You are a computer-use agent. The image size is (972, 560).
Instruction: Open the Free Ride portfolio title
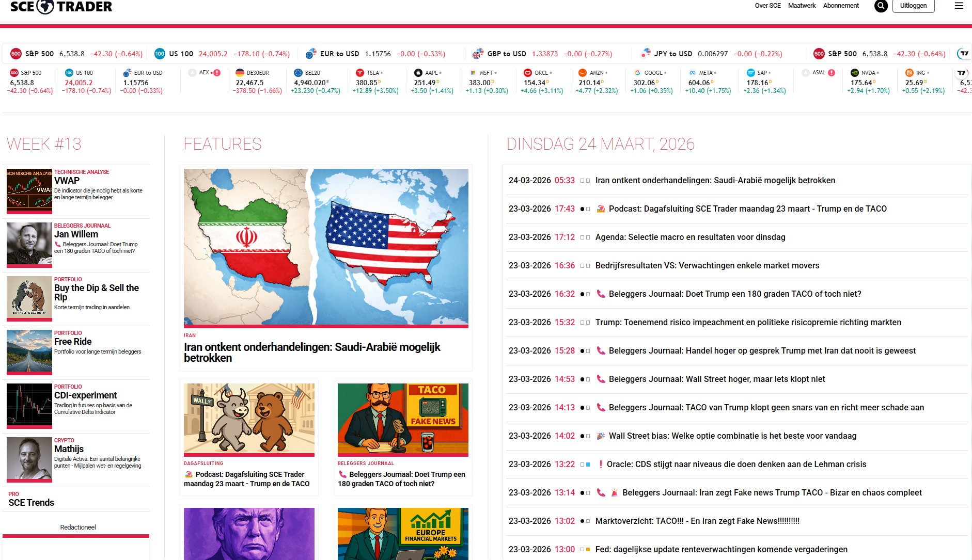click(x=73, y=342)
